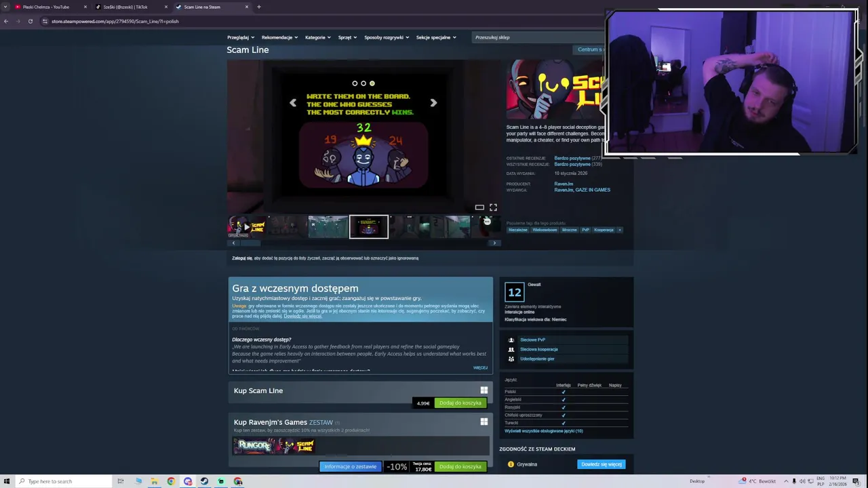Open Task View on the taskbar
Viewport: 868px width, 488px height.
click(120, 481)
